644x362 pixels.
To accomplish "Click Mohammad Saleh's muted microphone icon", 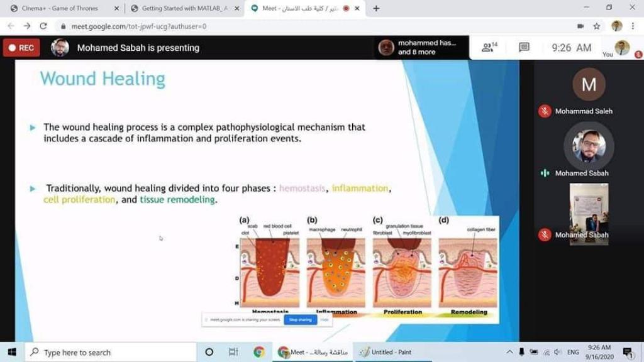I will click(545, 111).
